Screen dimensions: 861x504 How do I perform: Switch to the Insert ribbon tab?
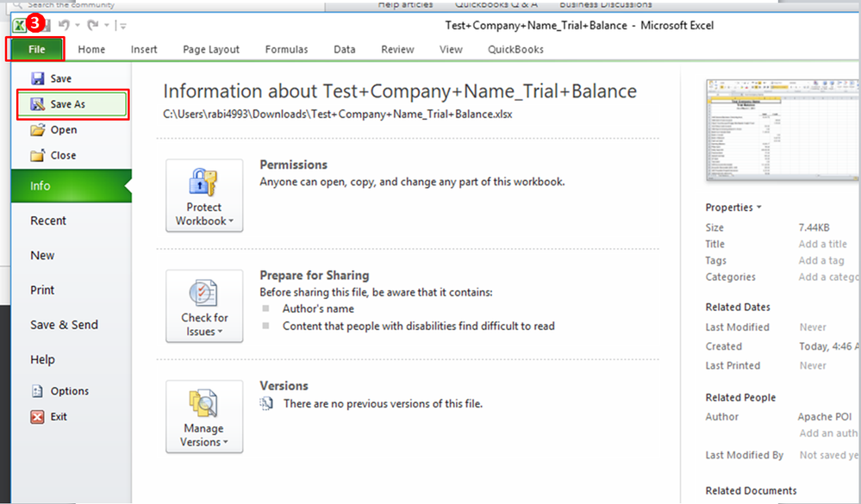144,49
